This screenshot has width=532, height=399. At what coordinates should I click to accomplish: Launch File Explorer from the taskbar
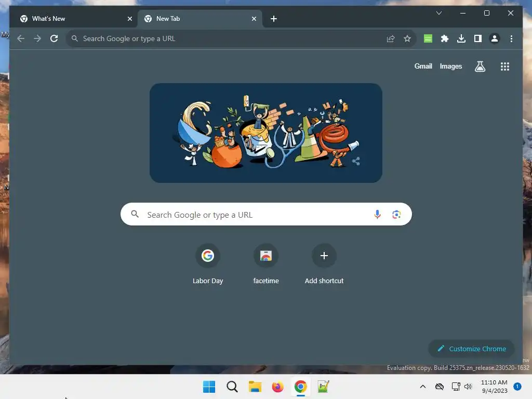[255, 387]
